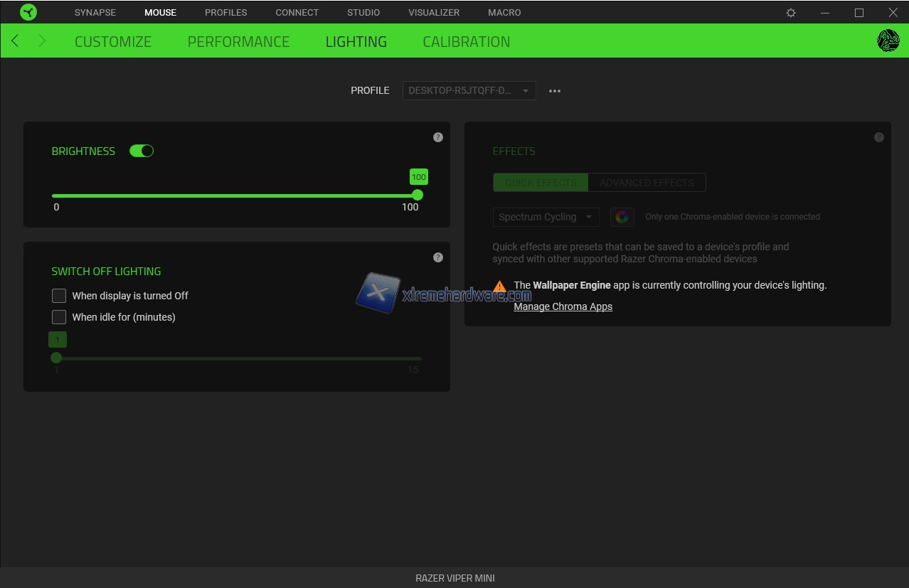Click the back navigation arrow

coord(15,41)
